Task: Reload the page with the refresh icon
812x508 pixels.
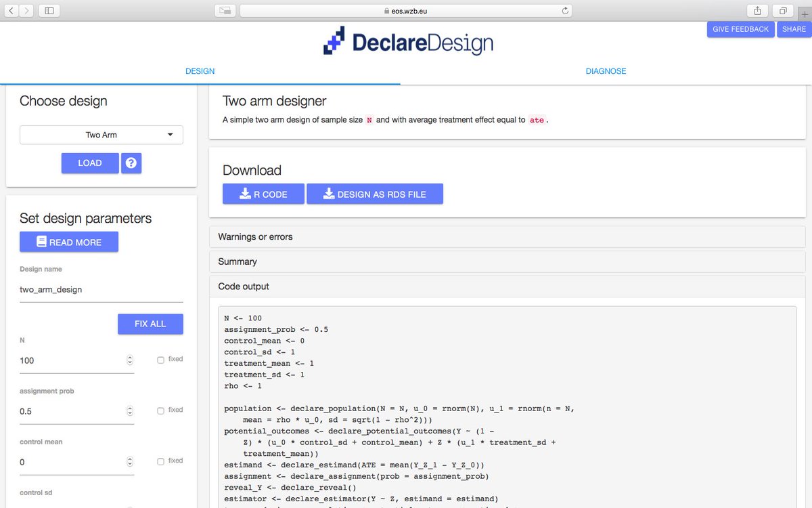Action: (565, 11)
